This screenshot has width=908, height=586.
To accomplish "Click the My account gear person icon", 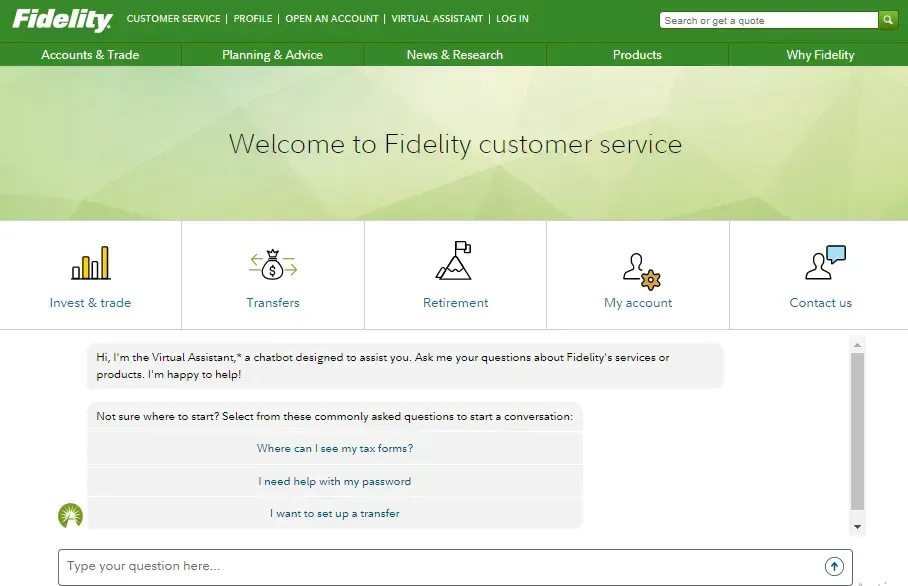I will (x=640, y=270).
